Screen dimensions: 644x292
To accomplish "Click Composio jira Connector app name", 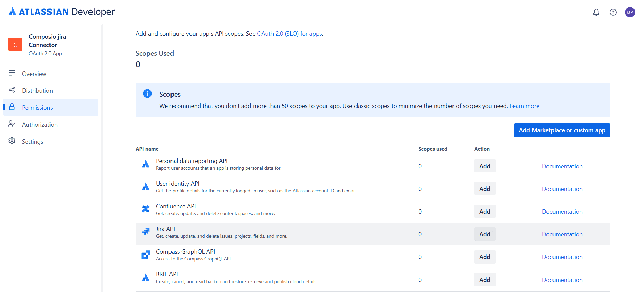I will (47, 41).
